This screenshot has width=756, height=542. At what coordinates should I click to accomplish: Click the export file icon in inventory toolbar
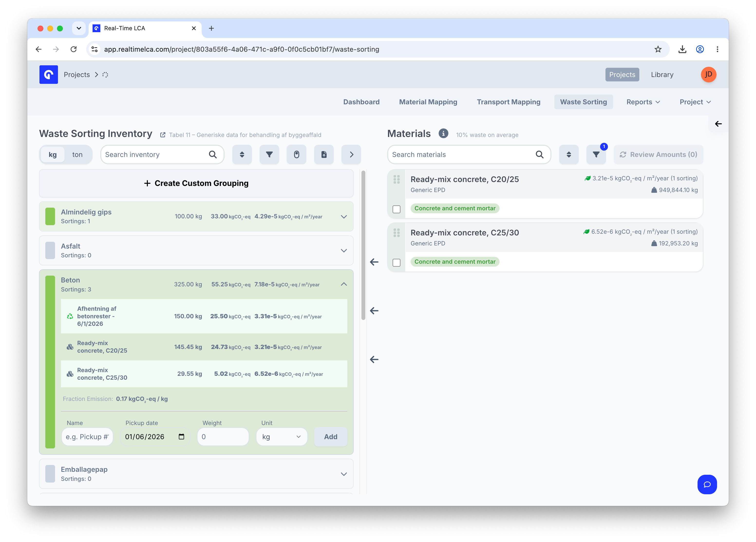pos(324,155)
